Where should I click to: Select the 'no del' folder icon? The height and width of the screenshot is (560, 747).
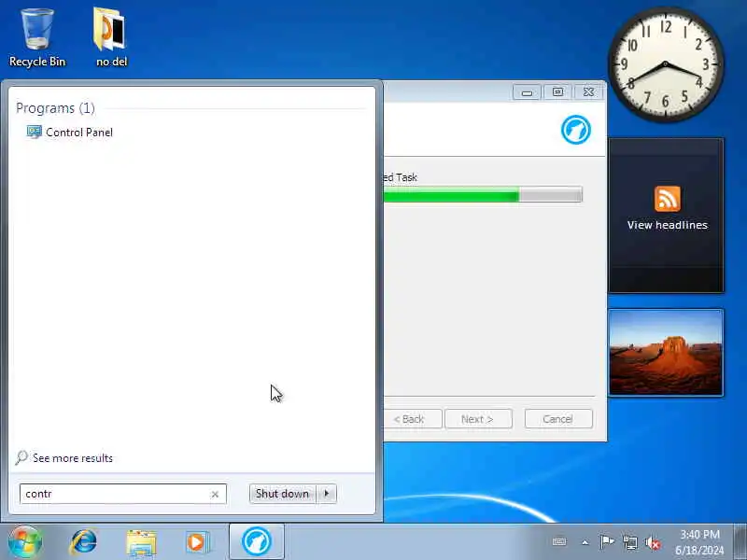[x=111, y=38]
